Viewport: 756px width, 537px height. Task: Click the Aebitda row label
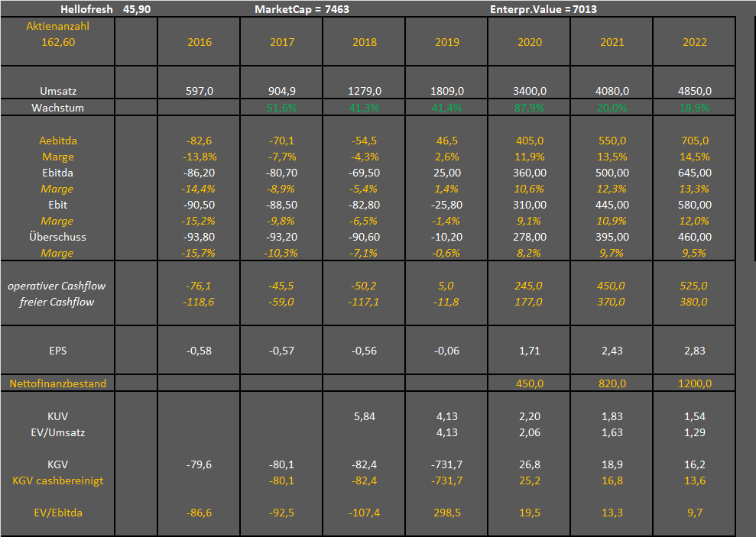click(58, 140)
